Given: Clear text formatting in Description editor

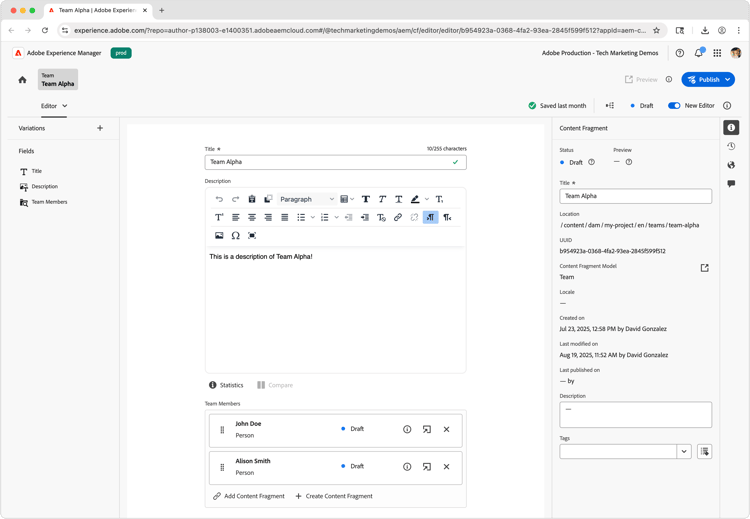Looking at the screenshot, I should coord(381,217).
